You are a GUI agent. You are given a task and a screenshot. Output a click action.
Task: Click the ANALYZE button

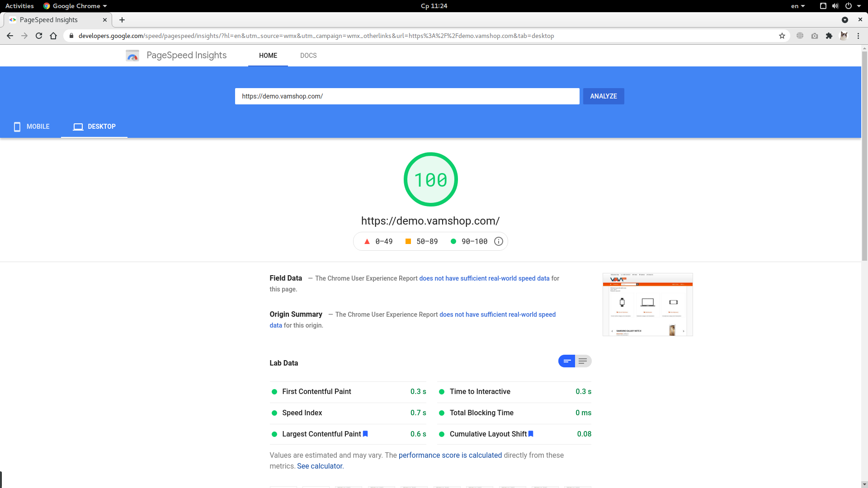pyautogui.click(x=604, y=96)
